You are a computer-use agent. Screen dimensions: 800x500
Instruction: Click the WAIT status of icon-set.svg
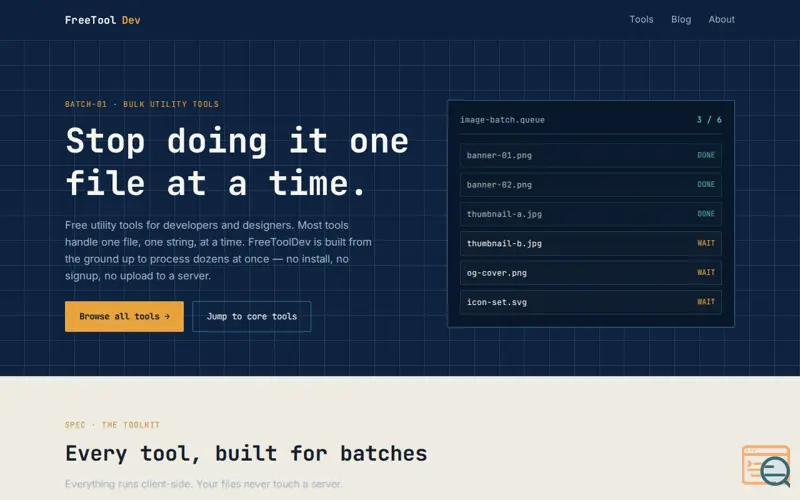(706, 302)
